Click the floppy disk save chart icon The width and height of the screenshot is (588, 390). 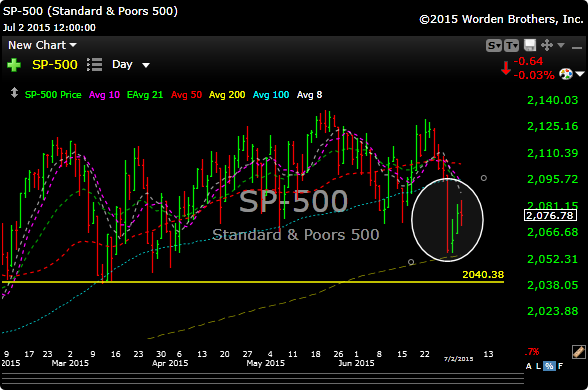click(x=530, y=45)
